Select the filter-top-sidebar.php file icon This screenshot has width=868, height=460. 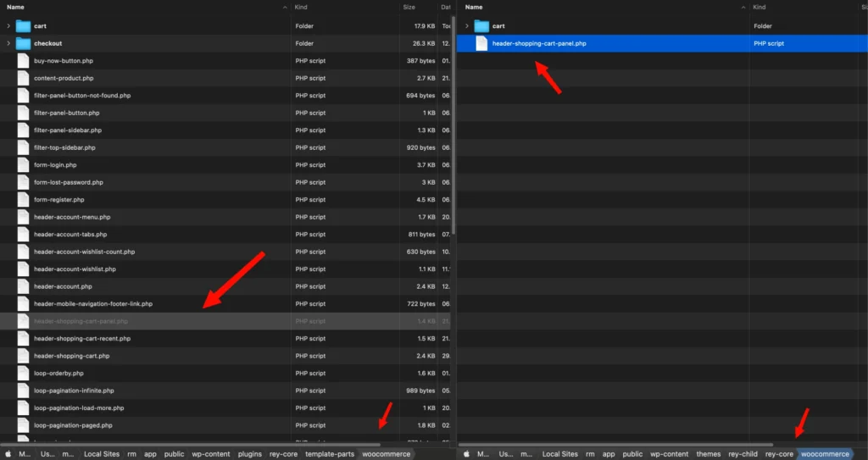pos(23,147)
